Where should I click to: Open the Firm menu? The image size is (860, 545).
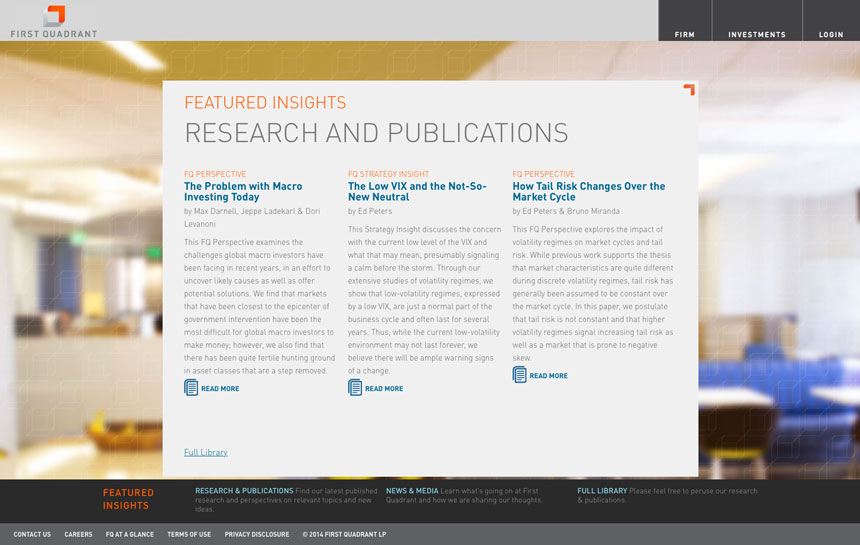(684, 35)
